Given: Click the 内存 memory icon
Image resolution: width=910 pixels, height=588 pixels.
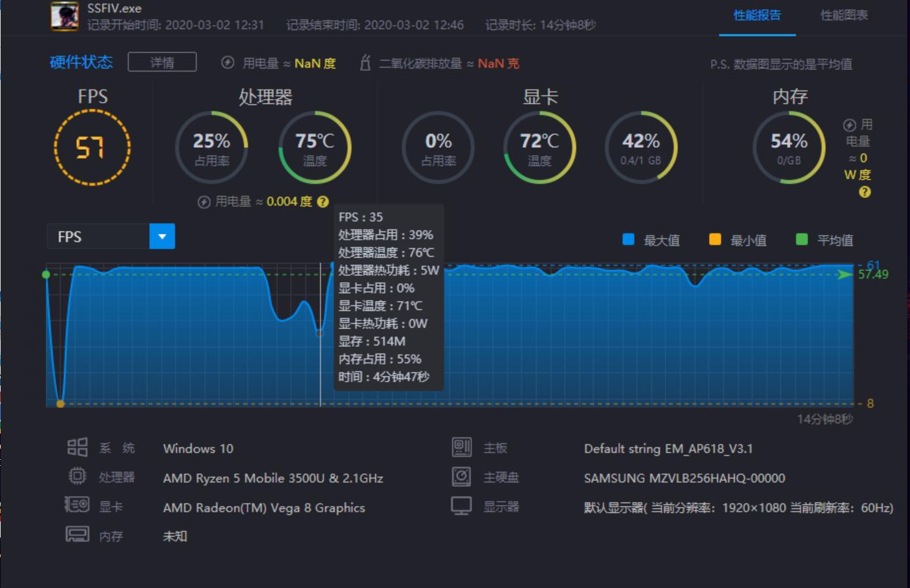Looking at the screenshot, I should [x=78, y=535].
